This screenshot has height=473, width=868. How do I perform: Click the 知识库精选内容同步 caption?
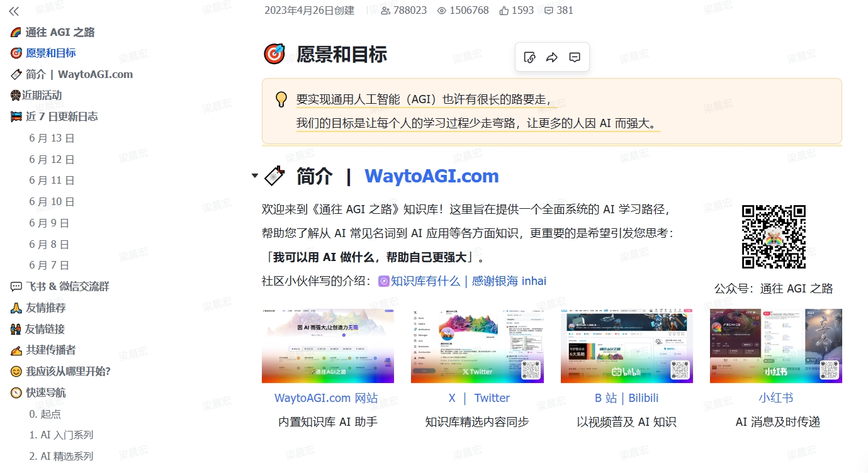pyautogui.click(x=477, y=422)
